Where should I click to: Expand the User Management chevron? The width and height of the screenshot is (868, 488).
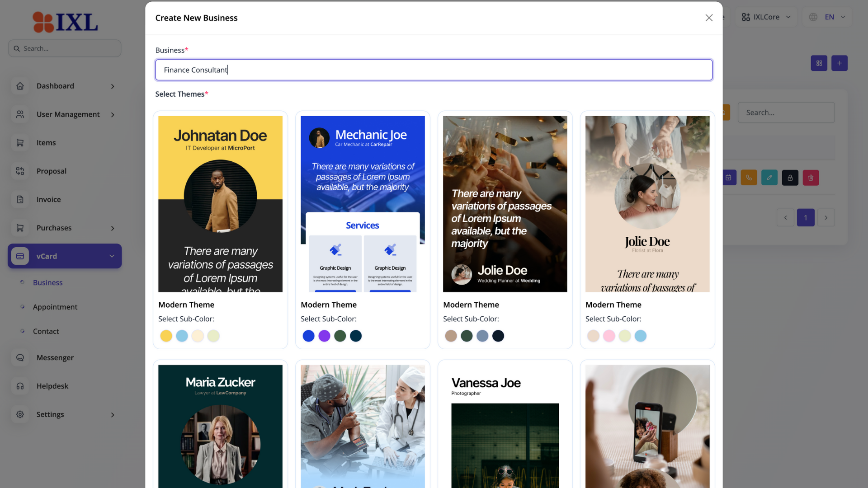[x=113, y=115]
